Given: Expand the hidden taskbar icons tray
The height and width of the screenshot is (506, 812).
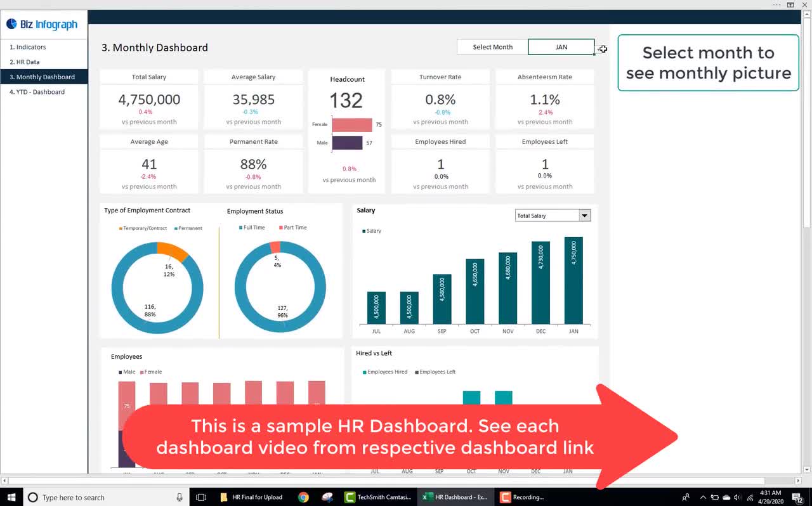Looking at the screenshot, I should pos(703,497).
